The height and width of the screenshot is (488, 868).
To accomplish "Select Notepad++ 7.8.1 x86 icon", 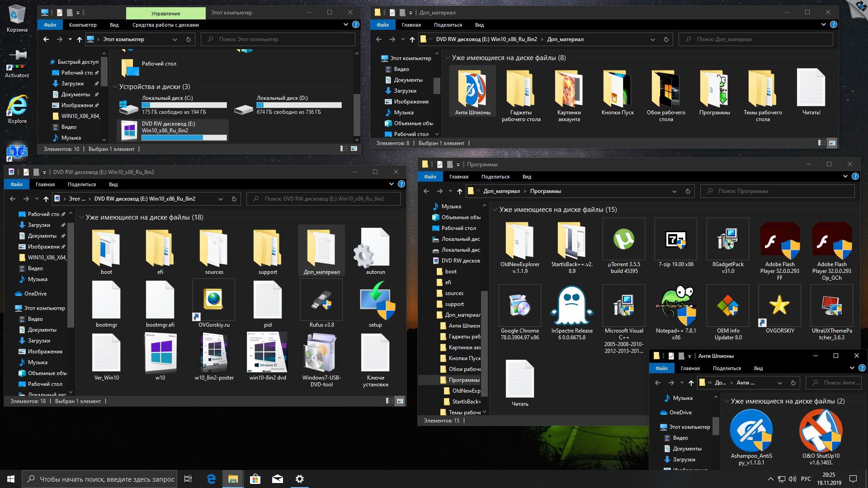I will (676, 306).
